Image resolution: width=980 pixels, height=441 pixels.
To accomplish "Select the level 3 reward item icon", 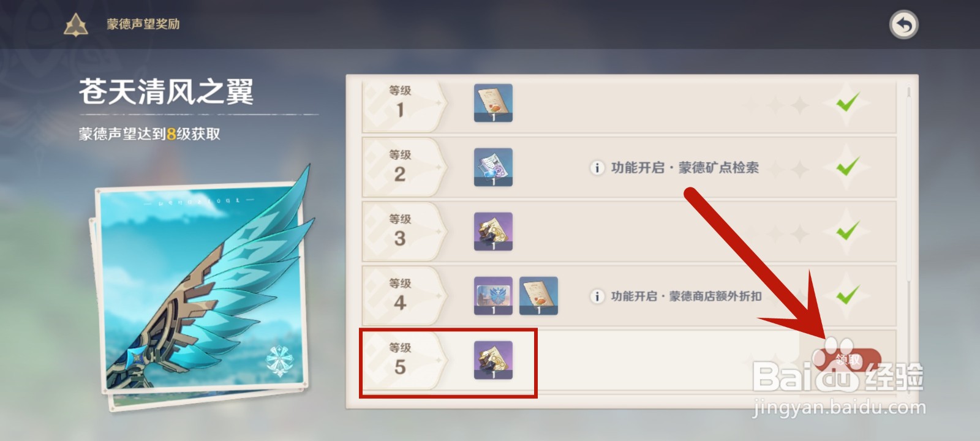I will click(x=493, y=232).
